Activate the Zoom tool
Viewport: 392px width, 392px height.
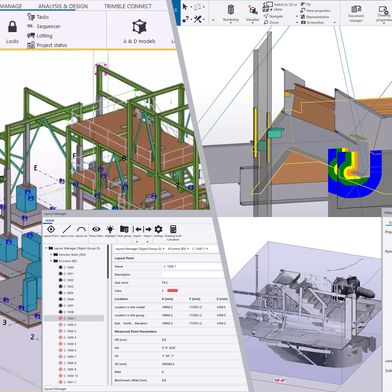[x=271, y=22]
